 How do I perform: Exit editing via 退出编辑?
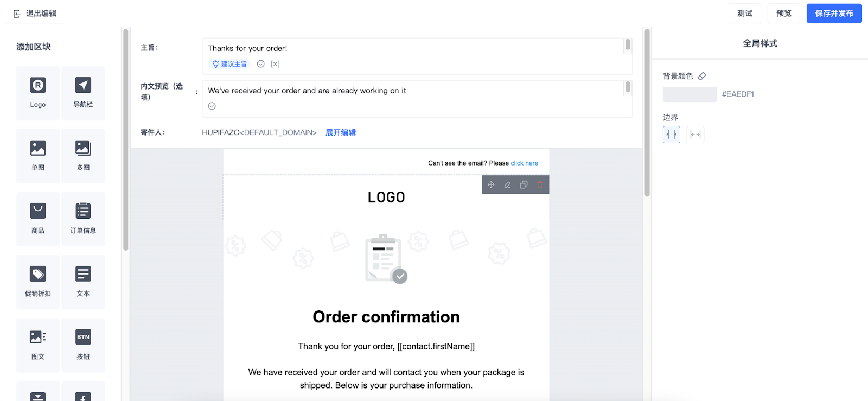tap(35, 14)
